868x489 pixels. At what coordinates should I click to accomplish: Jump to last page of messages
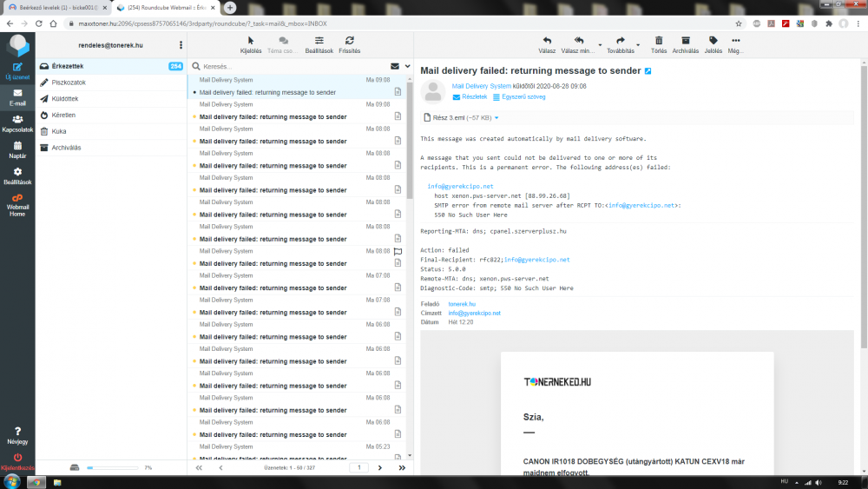coord(402,468)
